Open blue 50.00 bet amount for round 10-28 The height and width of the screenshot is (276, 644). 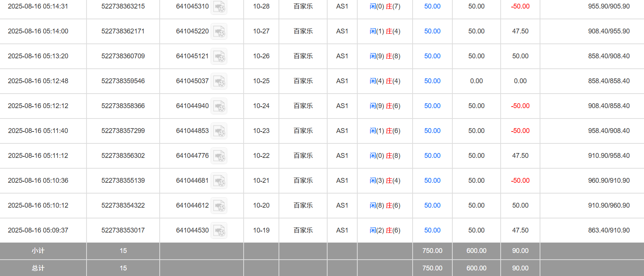[432, 6]
